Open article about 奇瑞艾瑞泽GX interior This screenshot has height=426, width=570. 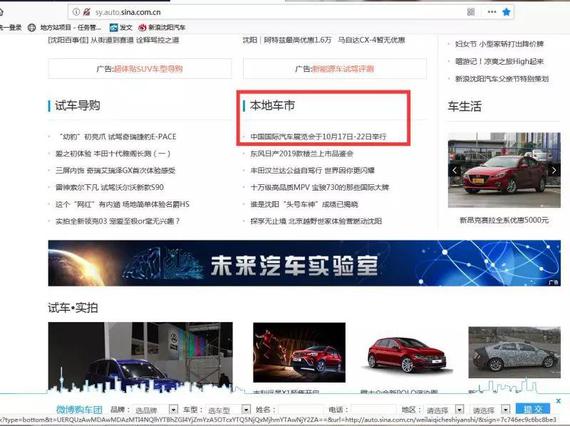115,170
